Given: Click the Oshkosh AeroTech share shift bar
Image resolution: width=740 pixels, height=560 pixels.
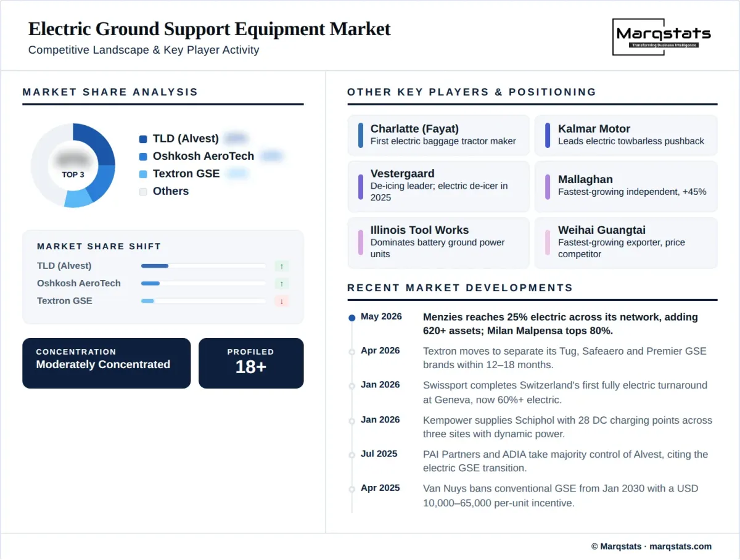Looking at the screenshot, I should tap(203, 284).
